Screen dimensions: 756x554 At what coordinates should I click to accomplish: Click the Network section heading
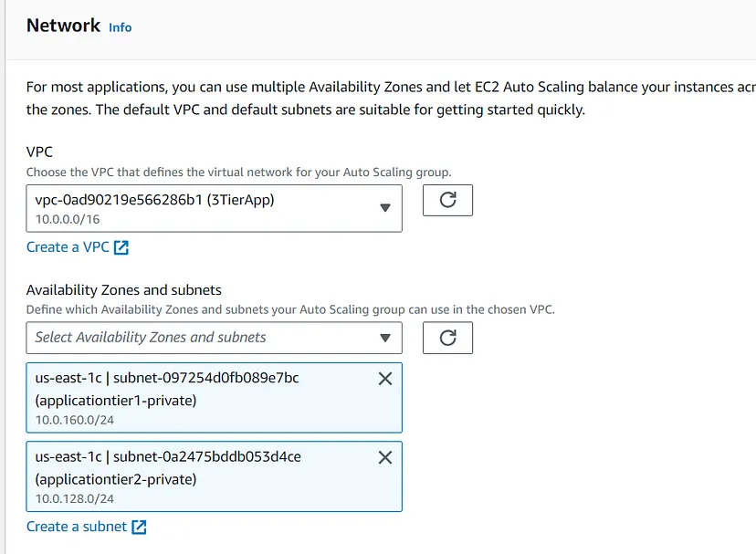coord(63,26)
